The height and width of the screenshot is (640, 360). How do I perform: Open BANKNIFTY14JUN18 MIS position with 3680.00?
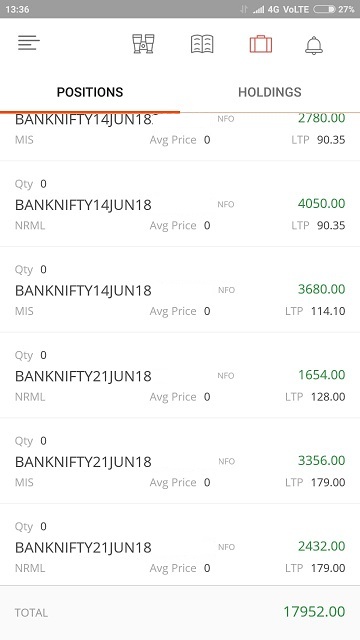pyautogui.click(x=180, y=289)
